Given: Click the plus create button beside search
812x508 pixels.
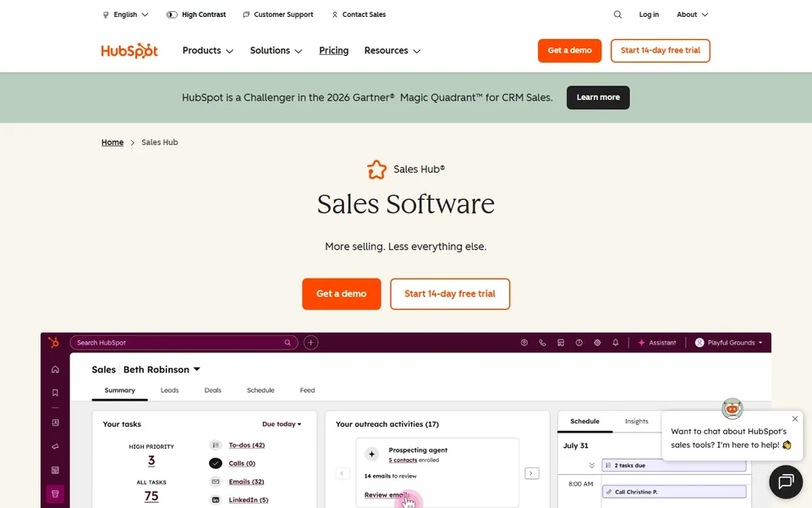Looking at the screenshot, I should [310, 343].
